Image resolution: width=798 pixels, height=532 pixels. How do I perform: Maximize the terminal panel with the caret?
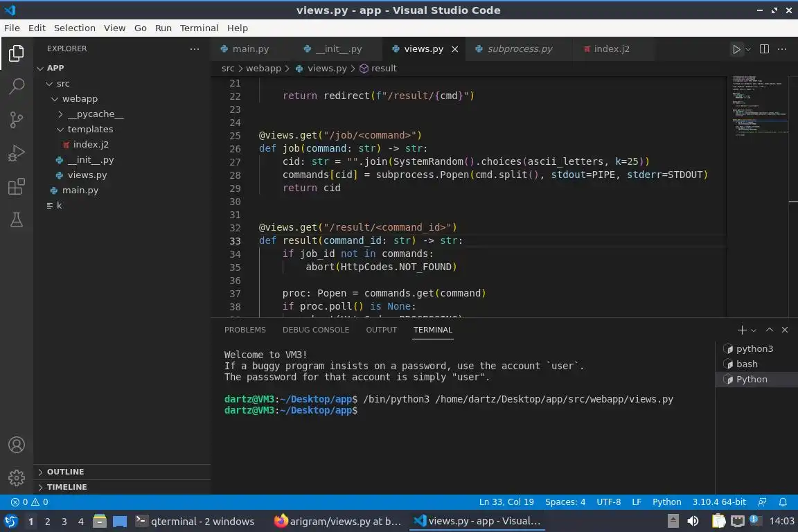770,330
